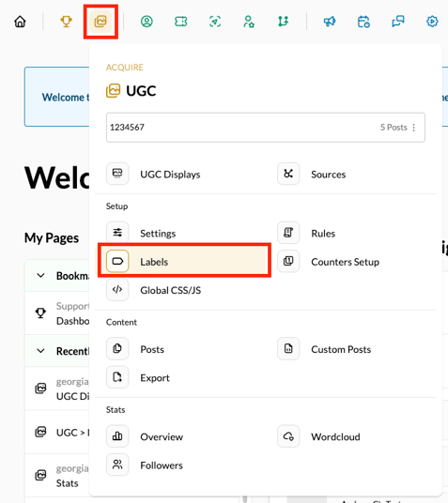This screenshot has height=503, width=448.
Task: Open the green user profile icon
Action: click(147, 22)
